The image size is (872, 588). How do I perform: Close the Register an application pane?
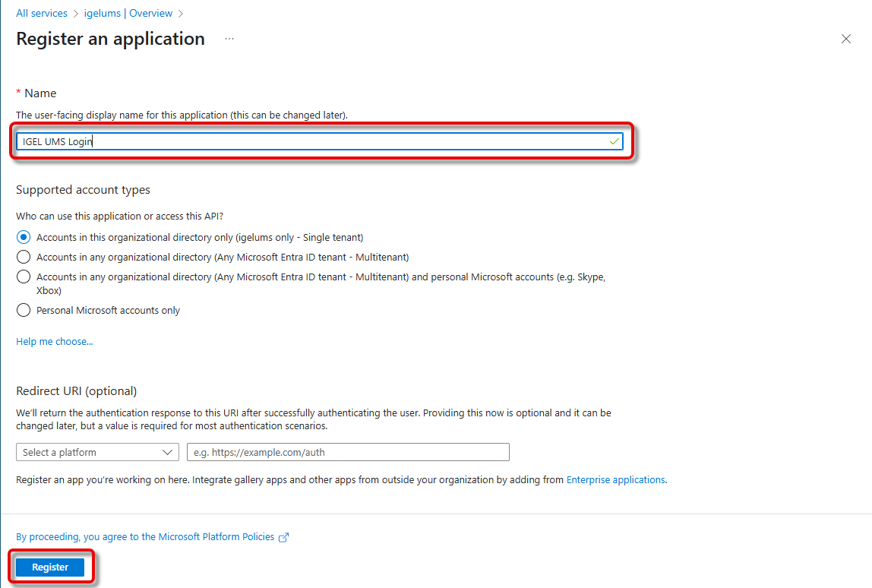845,40
